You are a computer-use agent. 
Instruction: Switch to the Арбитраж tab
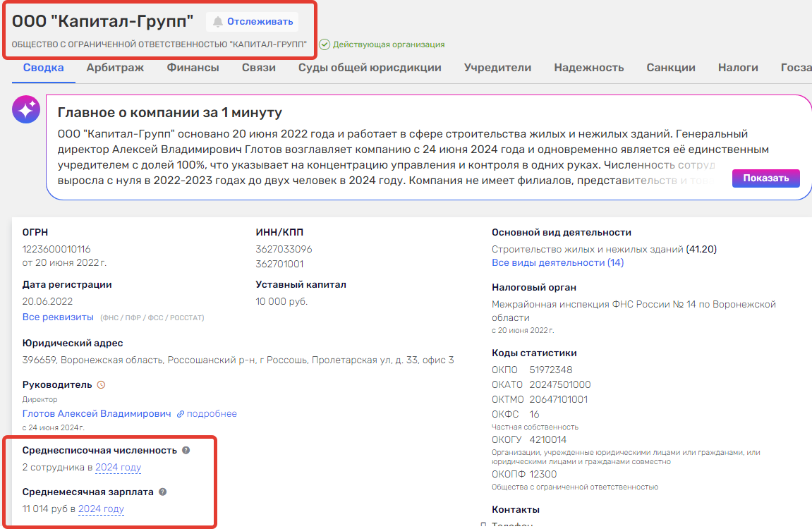[x=115, y=68]
